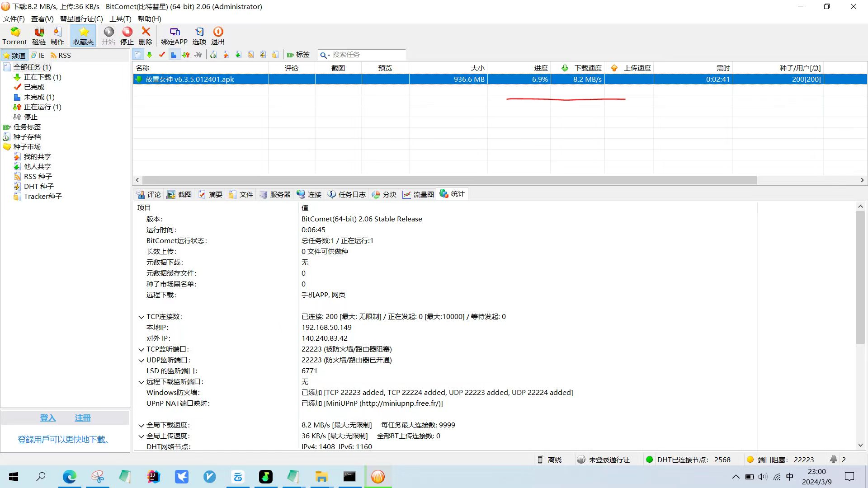Open Microsoft Edge from the taskbar
Viewport: 868px width, 488px height.
point(69,477)
